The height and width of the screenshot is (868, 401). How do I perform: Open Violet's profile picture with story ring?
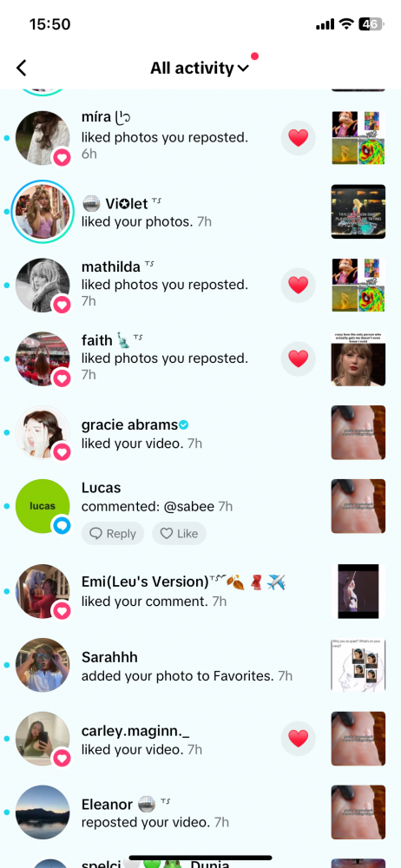43,212
